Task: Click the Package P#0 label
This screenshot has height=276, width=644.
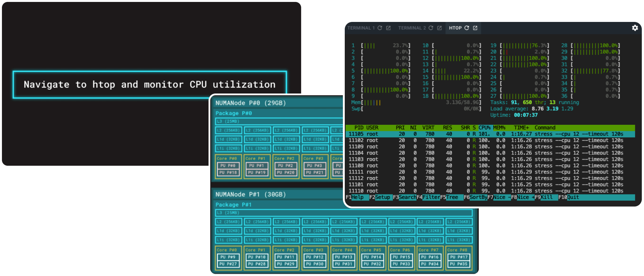Action: click(x=234, y=113)
